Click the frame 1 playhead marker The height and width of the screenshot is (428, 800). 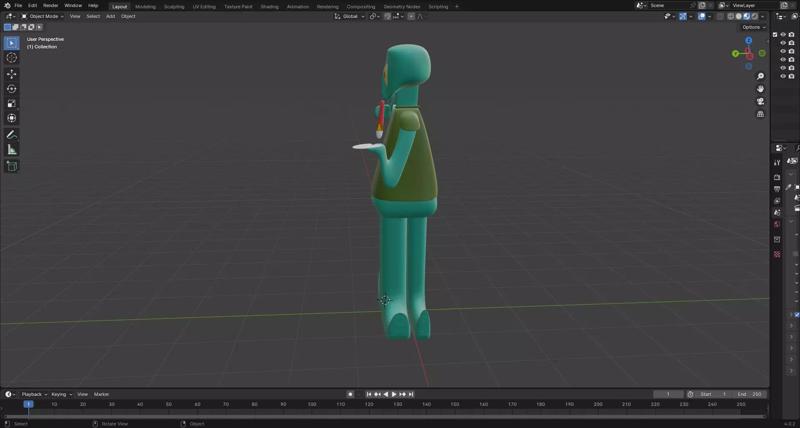[29, 404]
